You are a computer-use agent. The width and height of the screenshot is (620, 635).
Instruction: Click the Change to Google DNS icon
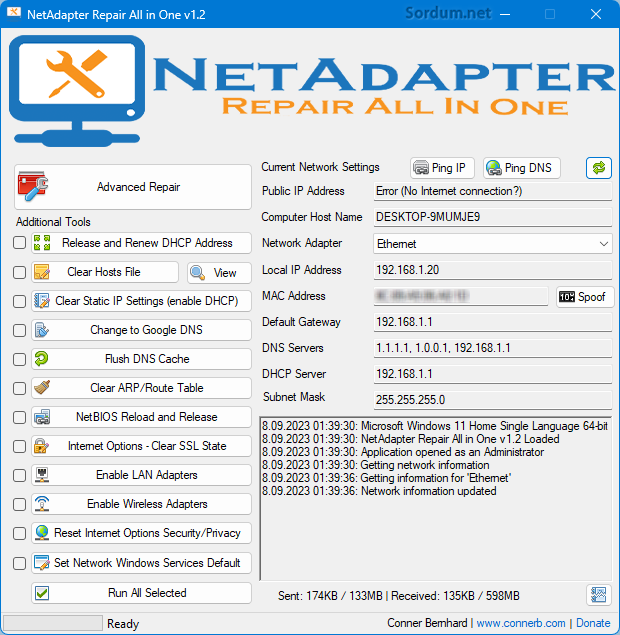pyautogui.click(x=42, y=330)
